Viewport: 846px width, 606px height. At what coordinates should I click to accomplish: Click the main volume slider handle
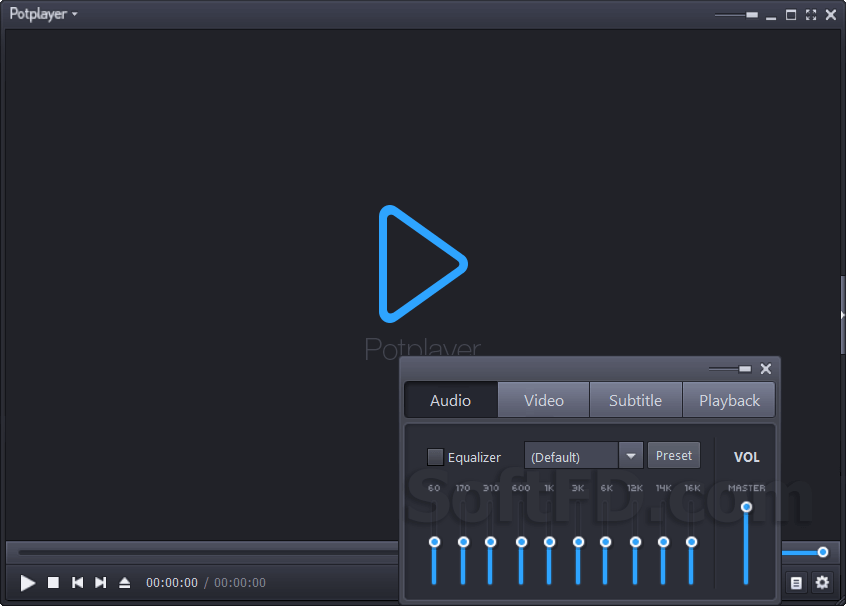click(x=823, y=552)
